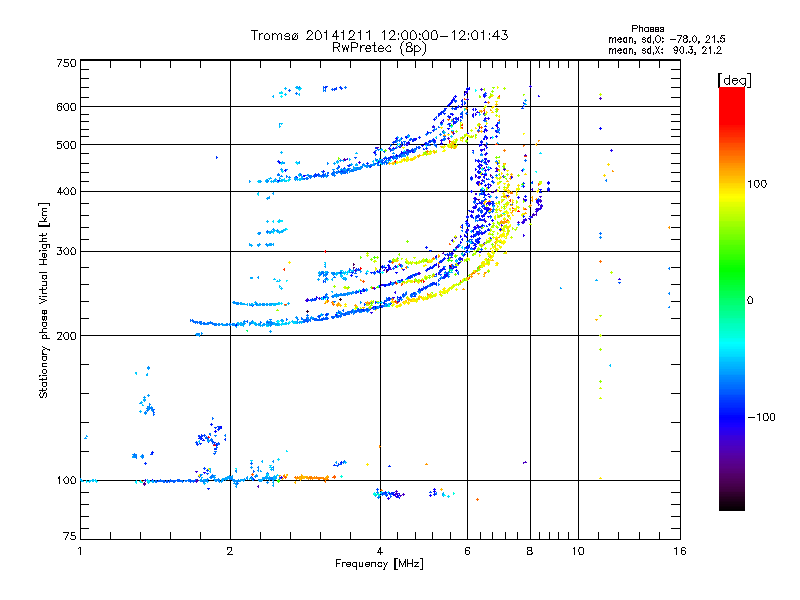Click the y-axis label '500'

pyautogui.click(x=66, y=145)
